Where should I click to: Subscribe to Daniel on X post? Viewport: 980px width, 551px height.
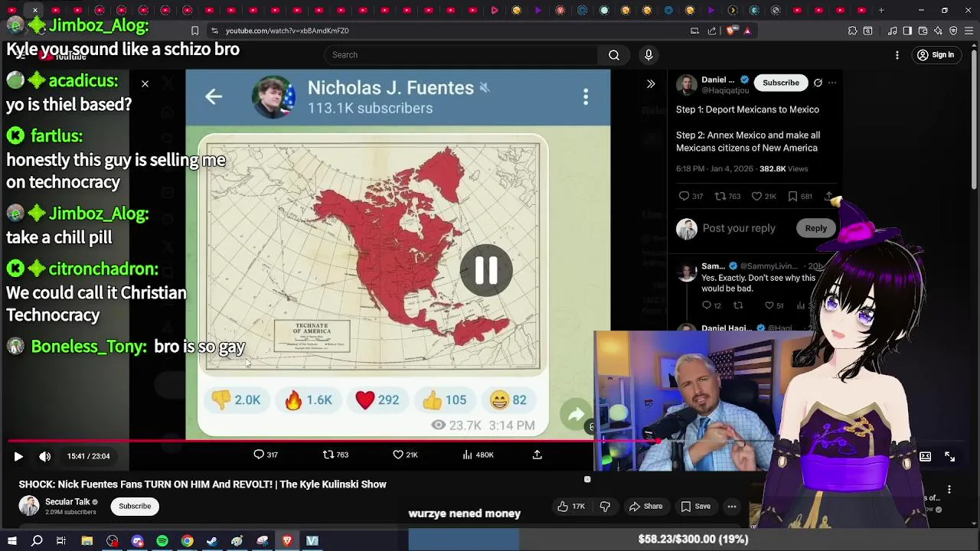pos(781,83)
